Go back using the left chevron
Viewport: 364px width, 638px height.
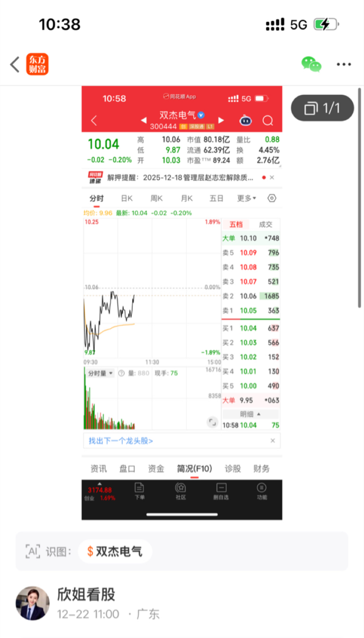click(x=15, y=65)
